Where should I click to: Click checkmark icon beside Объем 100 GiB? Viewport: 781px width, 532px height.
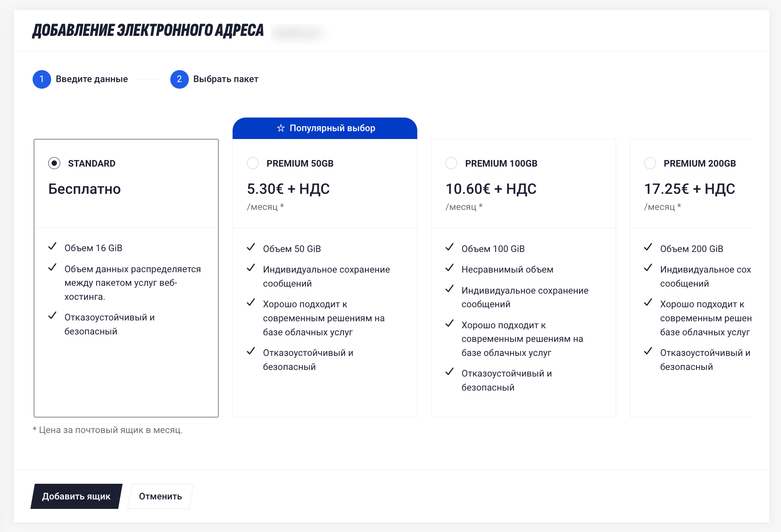click(x=449, y=247)
